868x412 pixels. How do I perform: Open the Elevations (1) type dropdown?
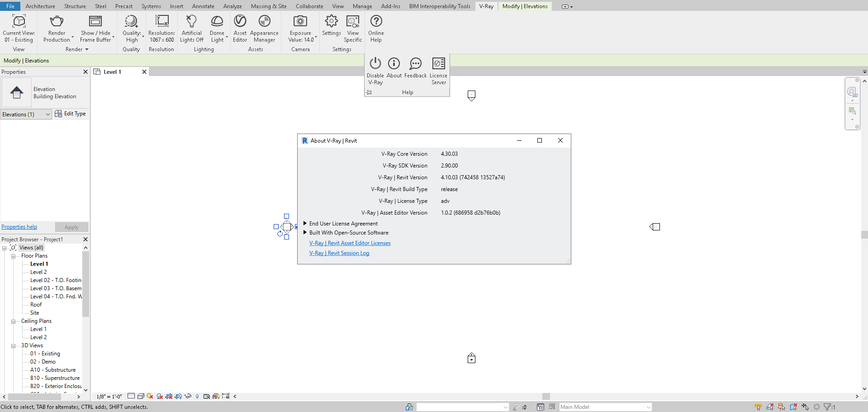click(26, 115)
